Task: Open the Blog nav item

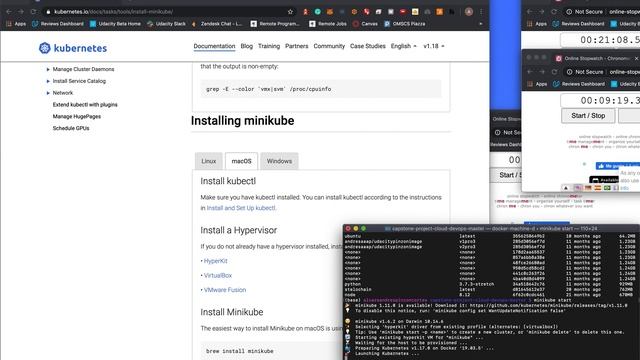Action: pos(247,46)
